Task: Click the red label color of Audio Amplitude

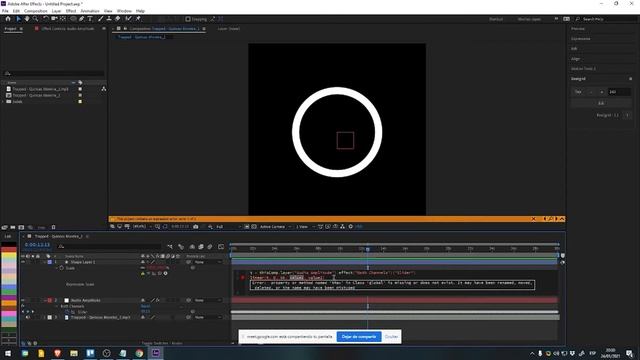Action: click(50, 300)
